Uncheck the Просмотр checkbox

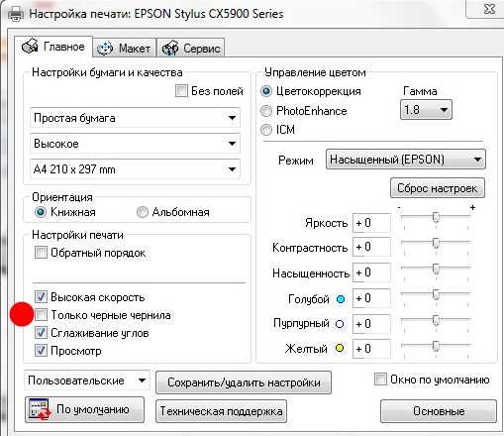41,351
